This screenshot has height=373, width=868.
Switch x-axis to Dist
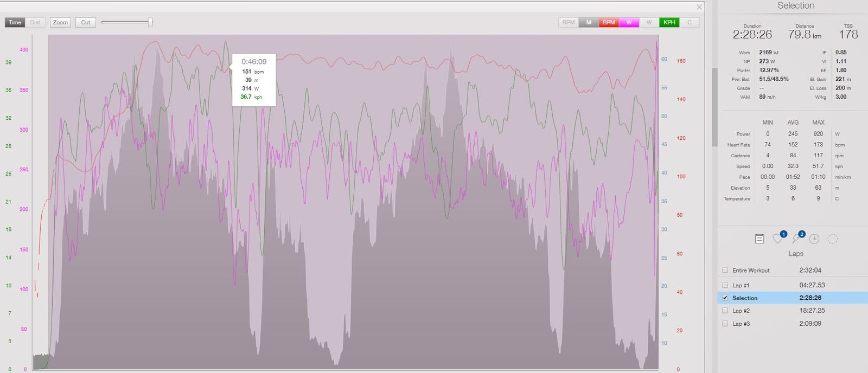click(x=35, y=22)
